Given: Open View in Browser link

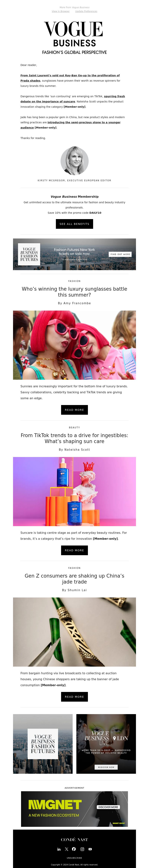Looking at the screenshot, I should tap(61, 11).
